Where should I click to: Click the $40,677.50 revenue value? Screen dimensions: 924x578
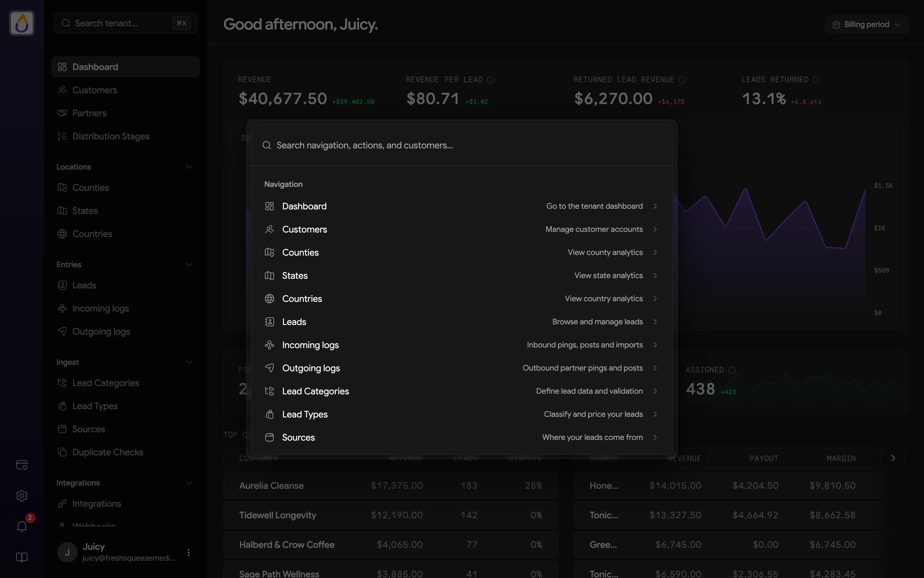(283, 99)
